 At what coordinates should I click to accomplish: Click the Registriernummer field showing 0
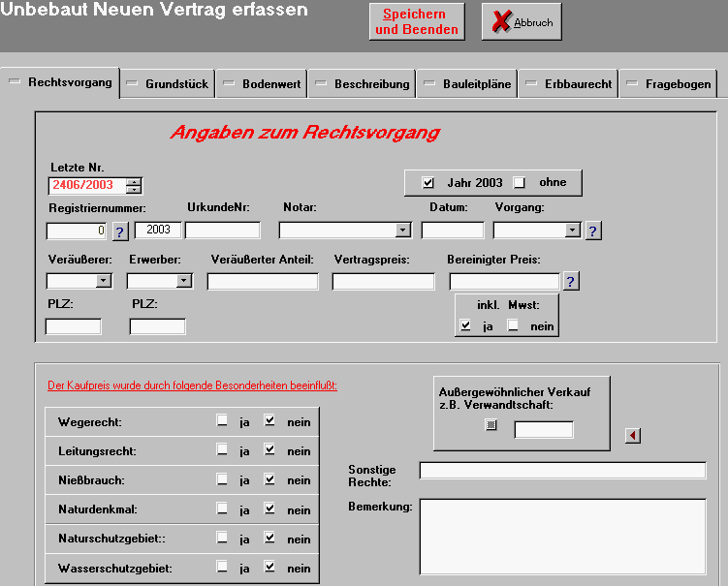click(77, 231)
